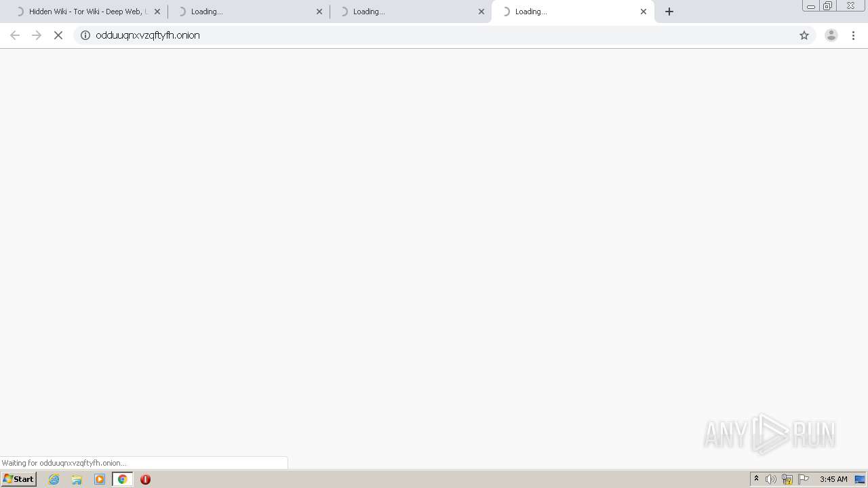
Task: Open the Action Center flag icon
Action: (x=804, y=479)
